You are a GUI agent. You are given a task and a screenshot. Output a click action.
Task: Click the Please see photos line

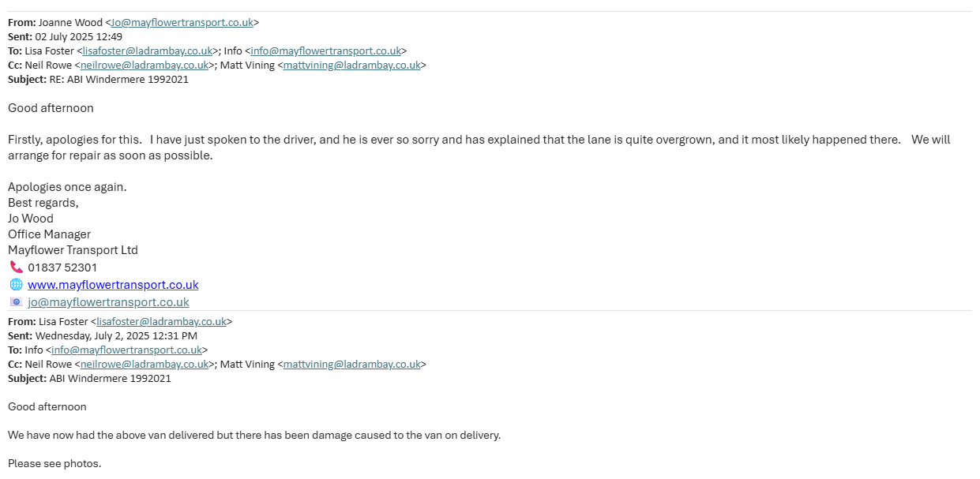(x=54, y=463)
